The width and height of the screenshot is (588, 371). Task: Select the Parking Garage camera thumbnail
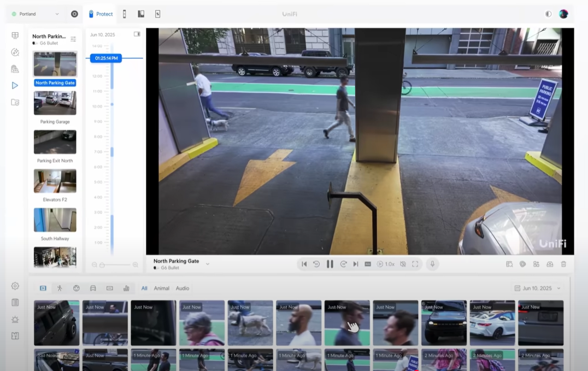point(55,103)
